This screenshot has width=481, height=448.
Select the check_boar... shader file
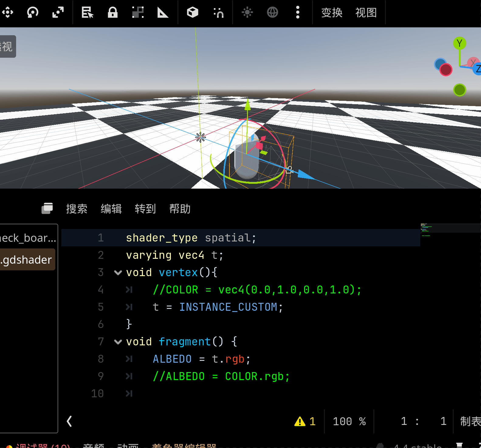coord(28,238)
